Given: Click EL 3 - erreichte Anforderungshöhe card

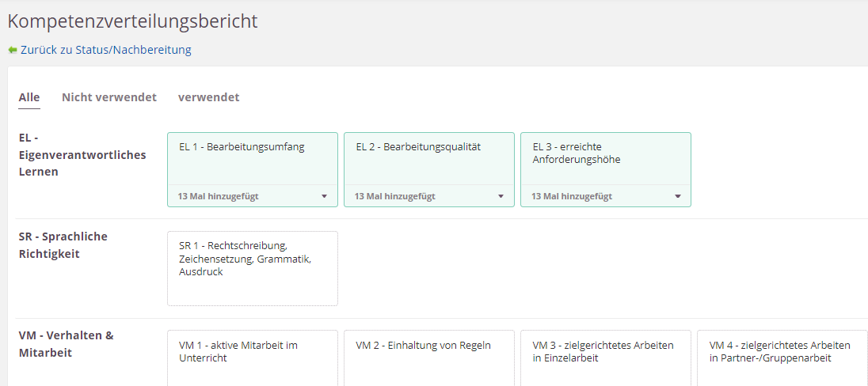Looking at the screenshot, I should tap(606, 158).
